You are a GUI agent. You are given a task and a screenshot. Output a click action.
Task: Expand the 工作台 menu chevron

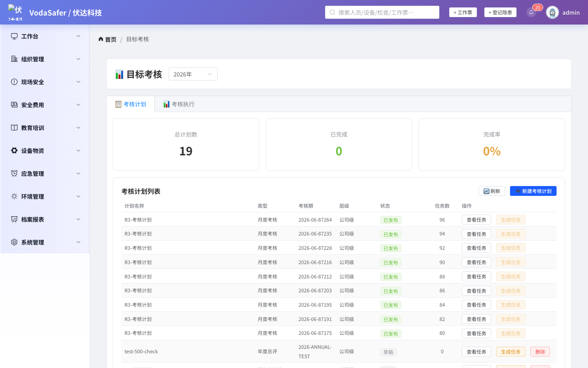click(x=78, y=36)
